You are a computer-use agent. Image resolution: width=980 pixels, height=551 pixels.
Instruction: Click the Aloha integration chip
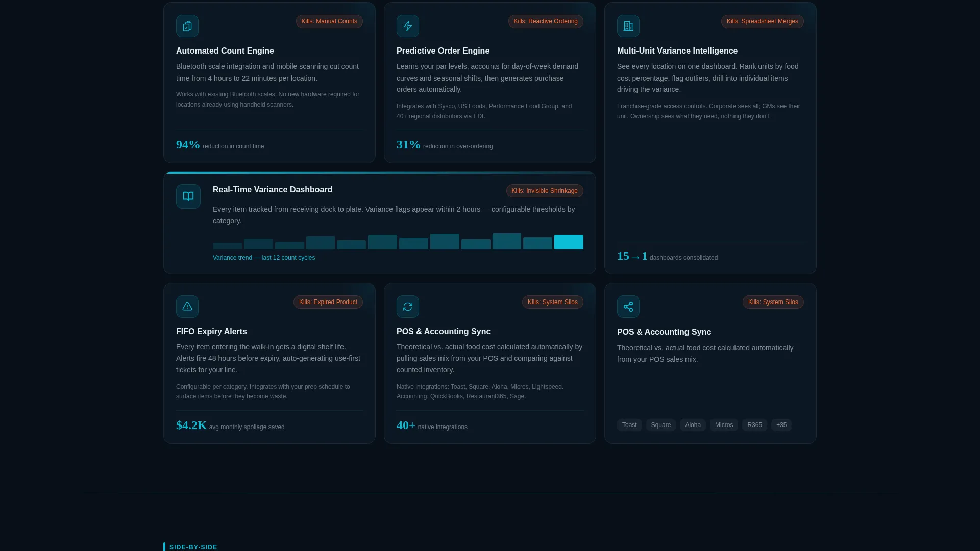point(693,425)
